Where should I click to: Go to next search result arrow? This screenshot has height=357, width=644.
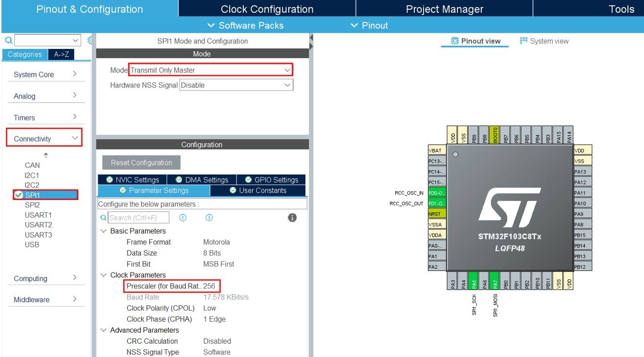(x=209, y=218)
